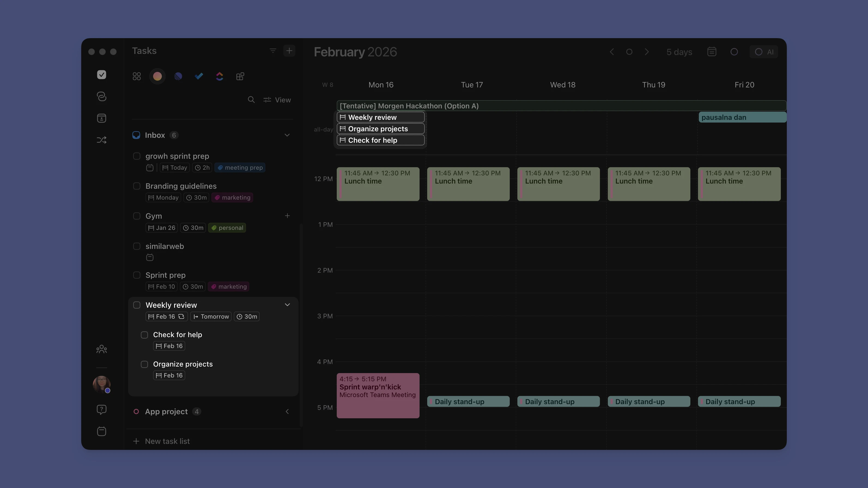Collapse the Inbox section chevron
The height and width of the screenshot is (488, 868).
tap(287, 135)
